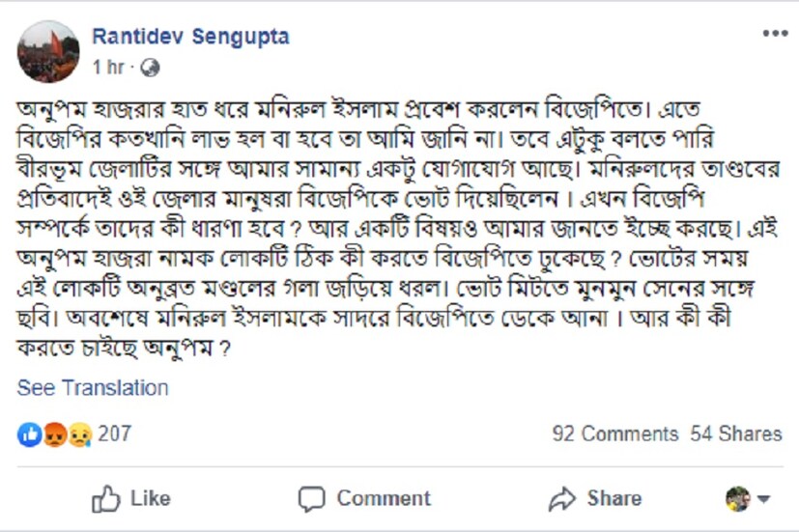Image resolution: width=799 pixels, height=532 pixels.
Task: Open Rantidev Sengupta's profile picture
Action: pos(48,51)
